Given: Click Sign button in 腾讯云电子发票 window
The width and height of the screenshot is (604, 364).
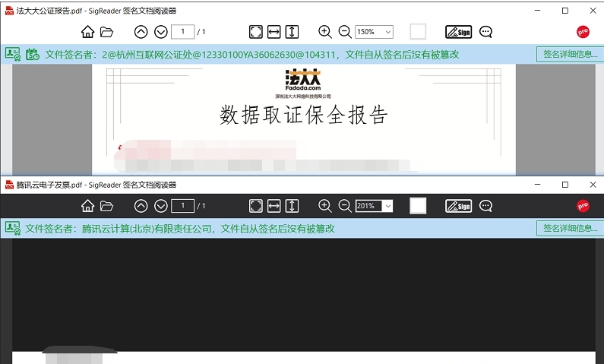Looking at the screenshot, I should (458, 206).
